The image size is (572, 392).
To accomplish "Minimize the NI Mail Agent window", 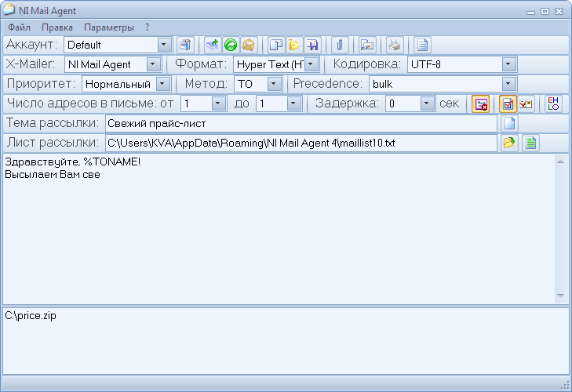I will [530, 12].
